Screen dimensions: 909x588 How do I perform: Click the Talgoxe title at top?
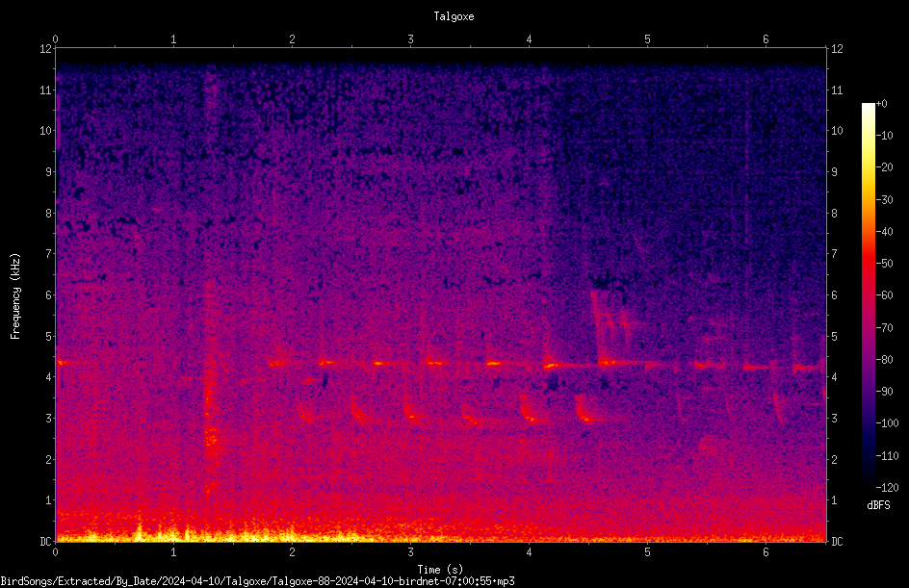coord(454,16)
